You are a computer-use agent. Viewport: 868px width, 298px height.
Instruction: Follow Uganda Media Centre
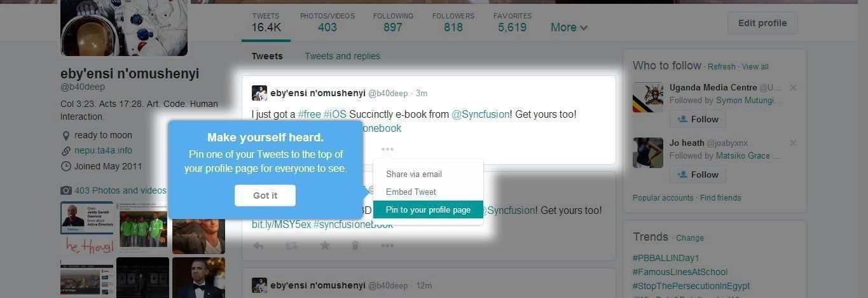tap(698, 119)
